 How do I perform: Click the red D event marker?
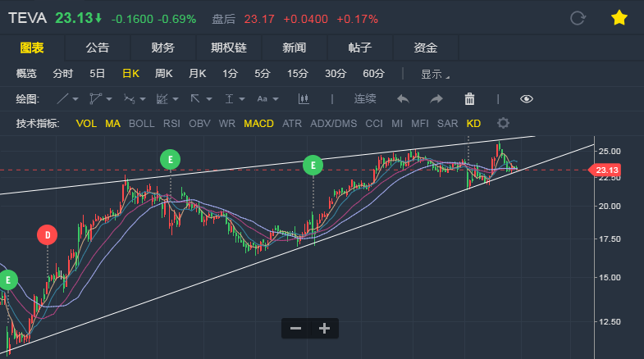[48, 236]
